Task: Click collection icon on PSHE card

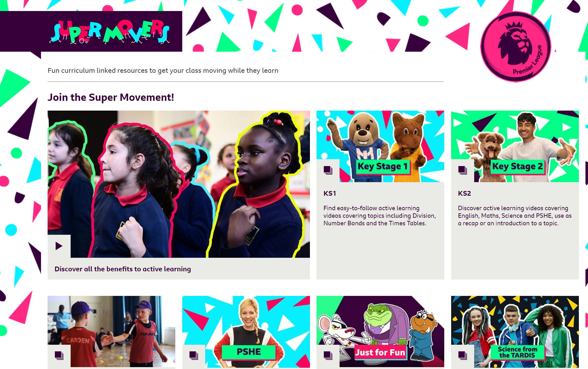Action: 194,356
